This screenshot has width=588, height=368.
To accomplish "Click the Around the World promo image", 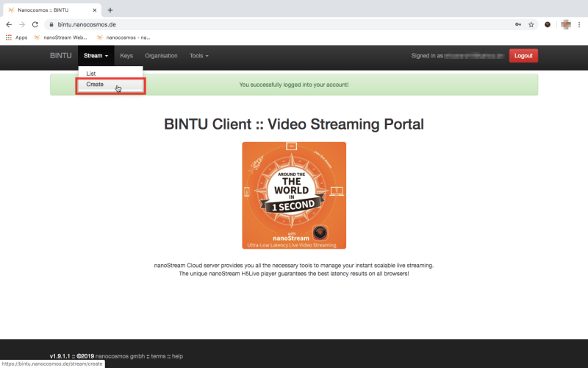I will 294,195.
